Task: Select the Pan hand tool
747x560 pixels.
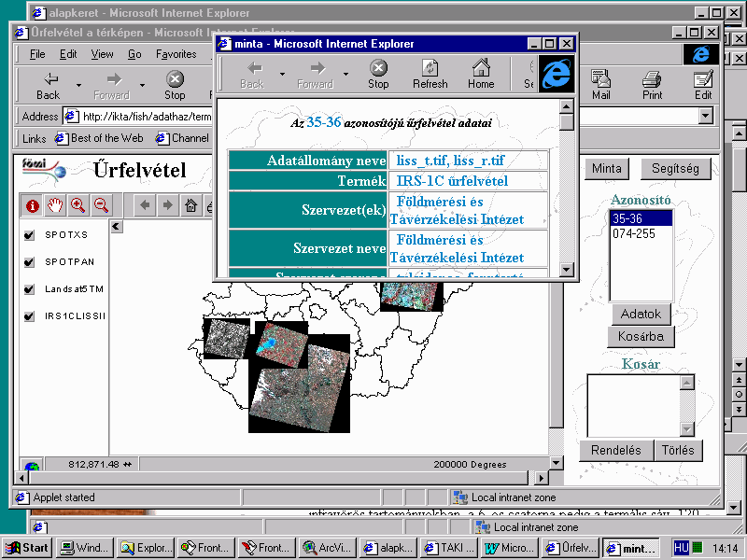Action: [55, 206]
